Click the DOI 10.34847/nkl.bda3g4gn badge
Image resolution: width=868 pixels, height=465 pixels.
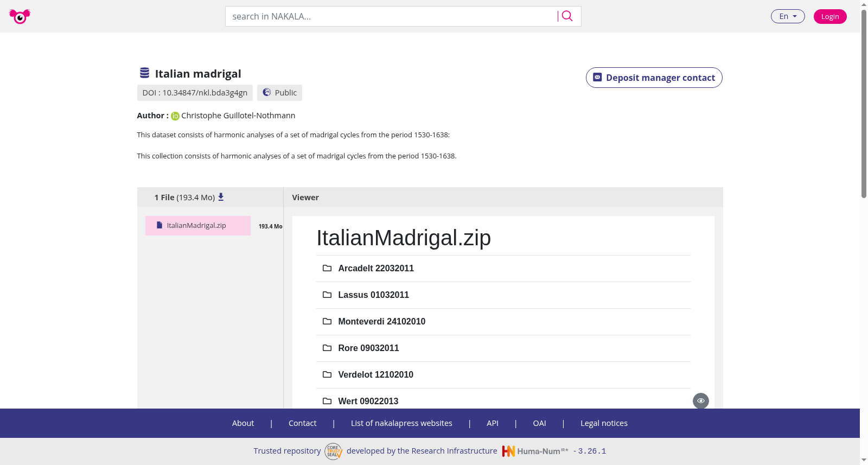(x=195, y=93)
